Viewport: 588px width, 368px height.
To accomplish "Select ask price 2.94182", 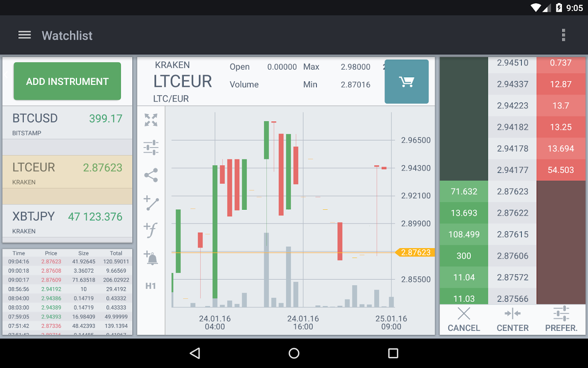I will [512, 127].
